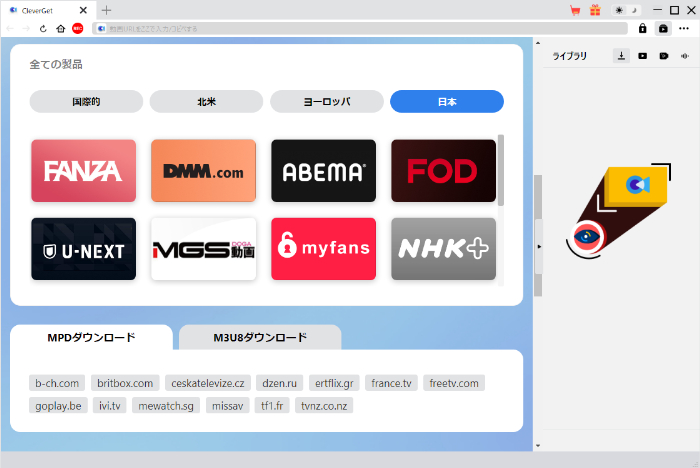The width and height of the screenshot is (700, 468).
Task: Show video library icon
Action: pyautogui.click(x=642, y=56)
